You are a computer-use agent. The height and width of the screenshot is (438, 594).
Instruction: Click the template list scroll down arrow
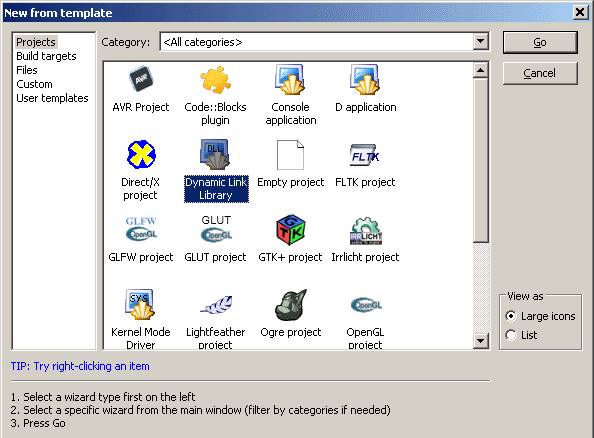(480, 341)
